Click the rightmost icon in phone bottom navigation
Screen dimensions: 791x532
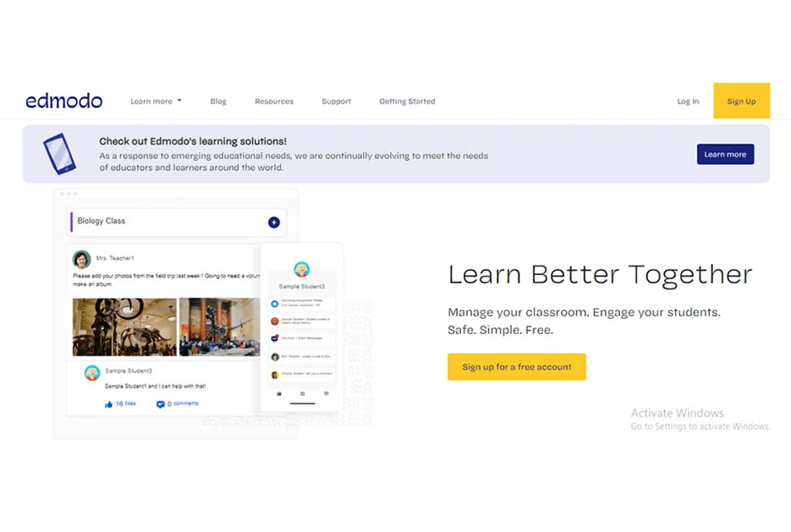click(326, 393)
